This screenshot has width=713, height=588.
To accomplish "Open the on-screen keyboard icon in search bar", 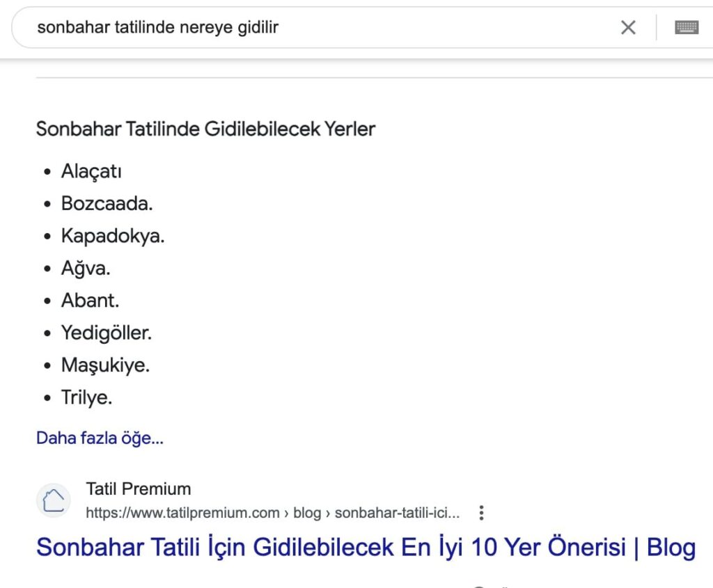I will point(688,26).
